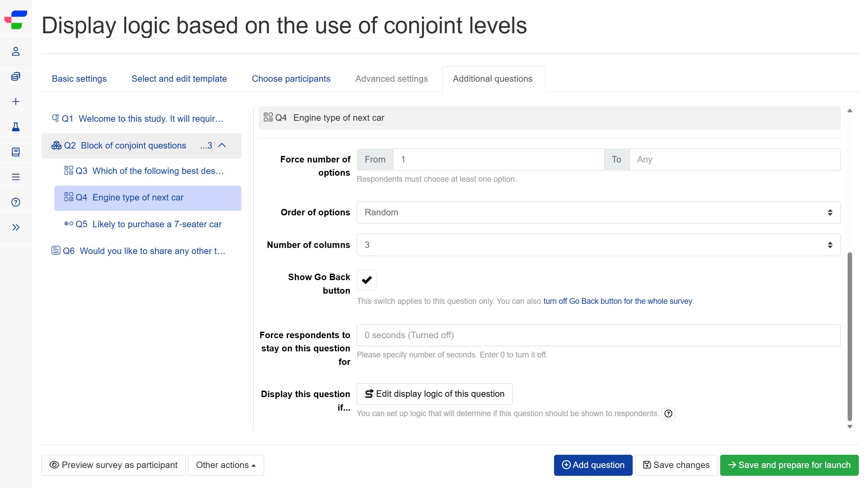The image size is (868, 488).
Task: Click the Conjointly logo icon
Action: [16, 20]
